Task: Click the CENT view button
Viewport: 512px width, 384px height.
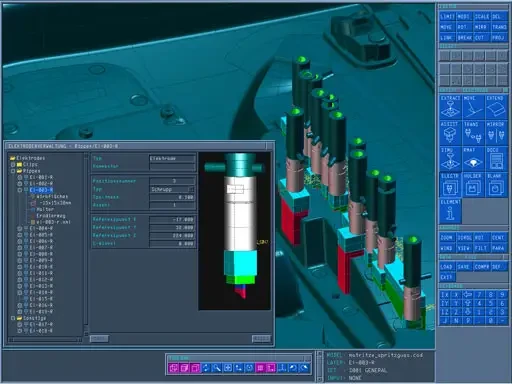Action: click(x=499, y=238)
